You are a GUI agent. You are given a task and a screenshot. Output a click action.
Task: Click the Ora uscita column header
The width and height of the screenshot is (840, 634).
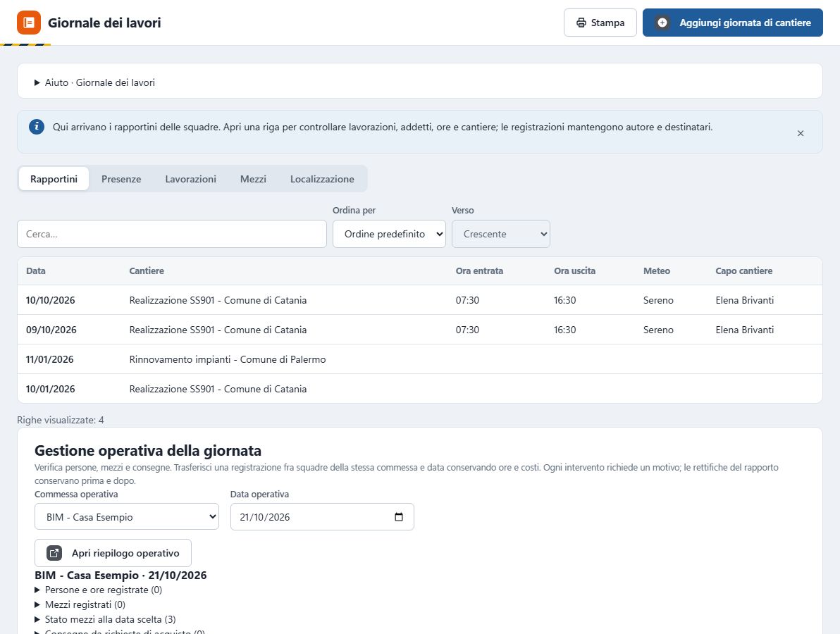pos(575,271)
